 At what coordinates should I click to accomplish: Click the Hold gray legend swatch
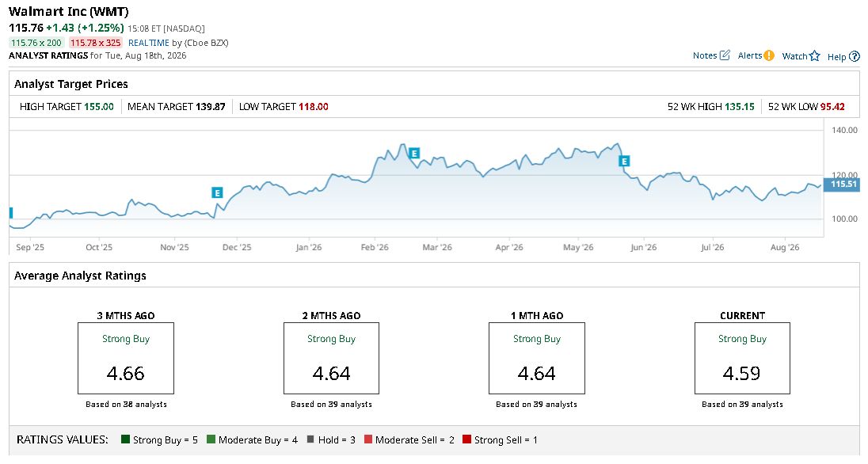pyautogui.click(x=310, y=439)
